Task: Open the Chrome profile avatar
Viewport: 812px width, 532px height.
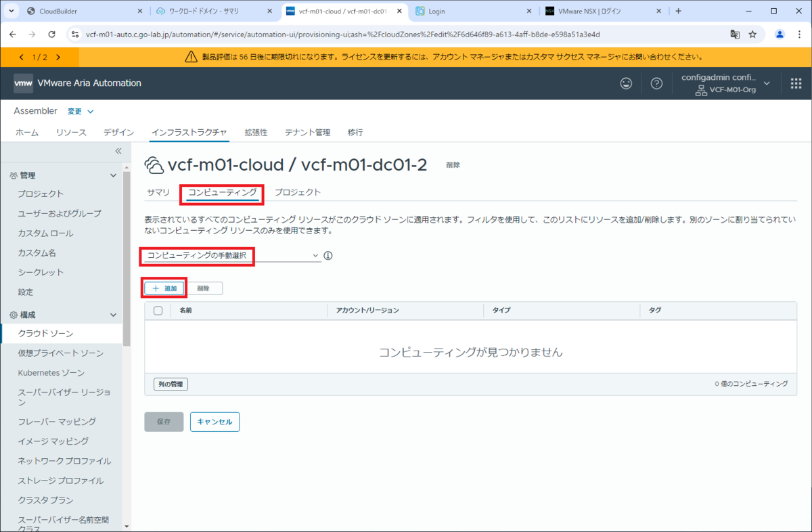Action: [x=780, y=35]
